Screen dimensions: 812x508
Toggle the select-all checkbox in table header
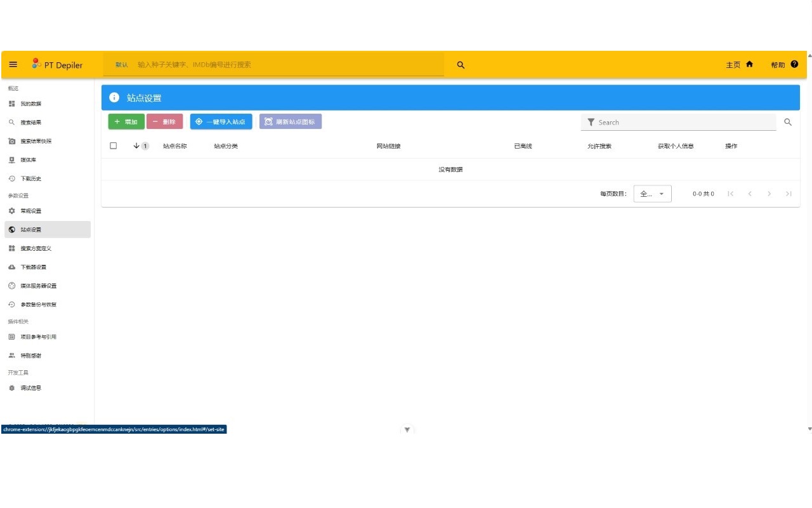point(114,145)
